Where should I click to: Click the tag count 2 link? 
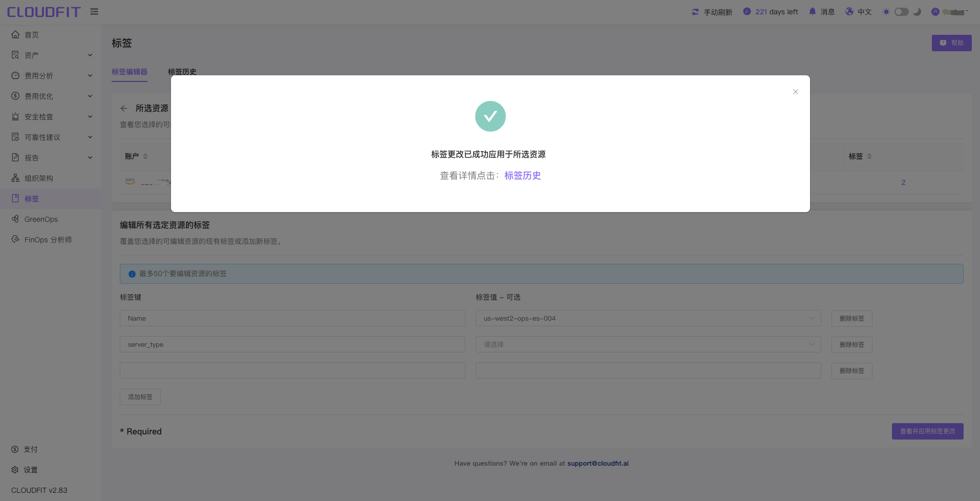click(x=903, y=182)
